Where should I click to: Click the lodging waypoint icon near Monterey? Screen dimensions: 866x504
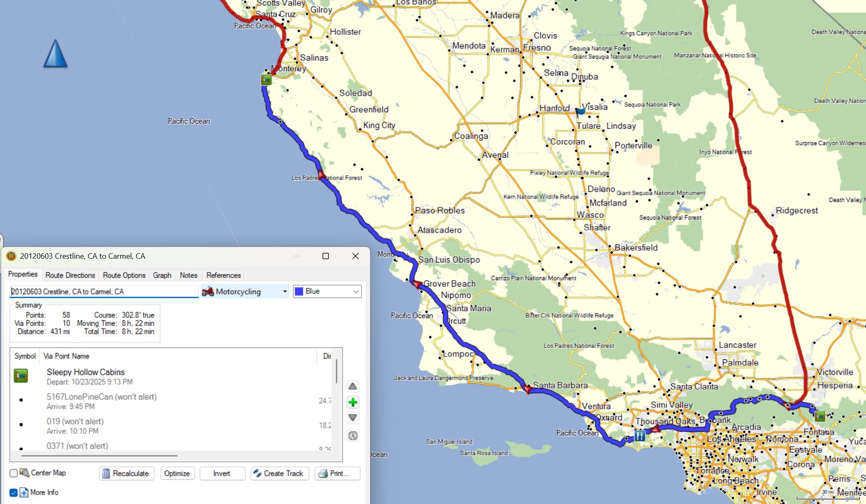266,80
